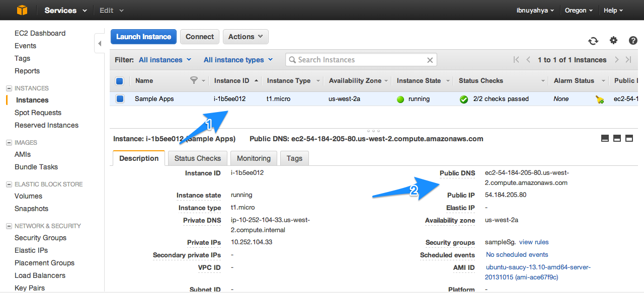Open the ibnuyahya account menu

click(535, 10)
